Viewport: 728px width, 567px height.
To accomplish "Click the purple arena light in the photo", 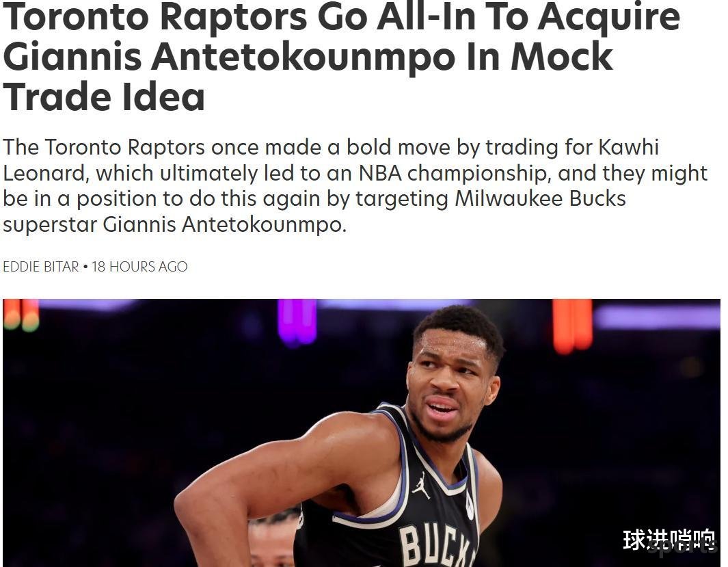I will pos(297,321).
